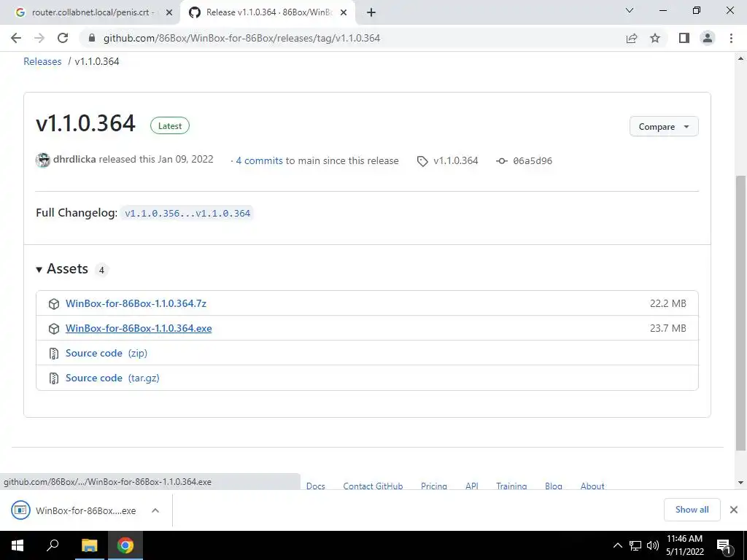
Task: Open a new browser tab
Action: click(371, 13)
